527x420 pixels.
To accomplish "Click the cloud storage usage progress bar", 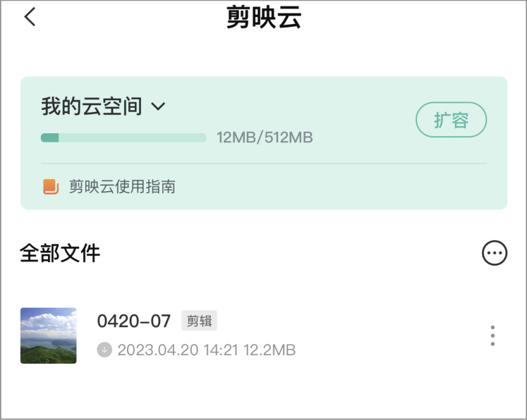I will (123, 137).
